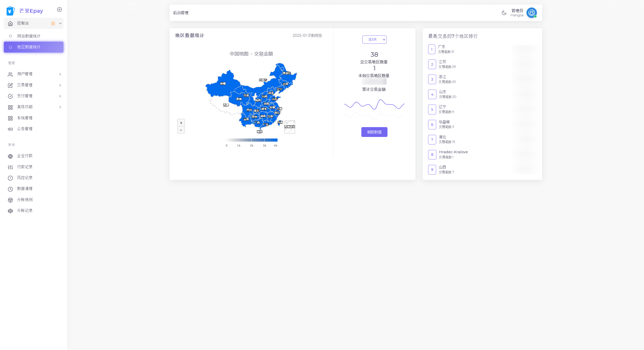This screenshot has width=644, height=350.
Task: Click the 公告管理 speaker icon
Action: pos(10,129)
